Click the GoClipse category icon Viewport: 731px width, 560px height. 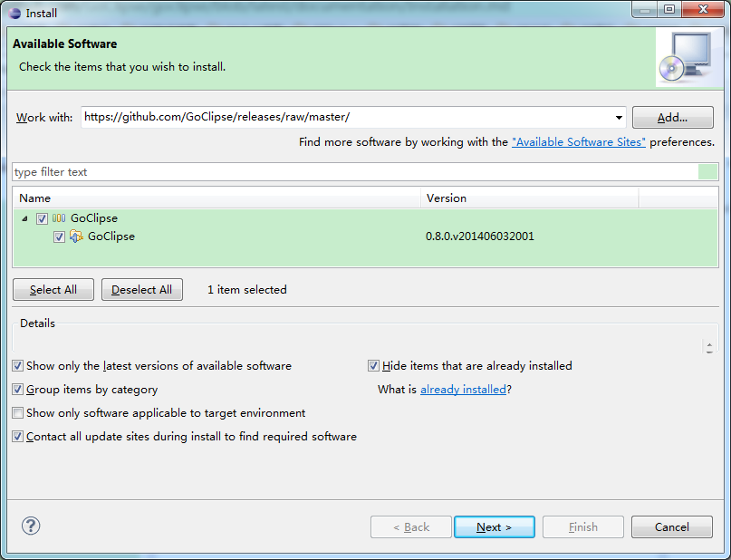coord(59,218)
